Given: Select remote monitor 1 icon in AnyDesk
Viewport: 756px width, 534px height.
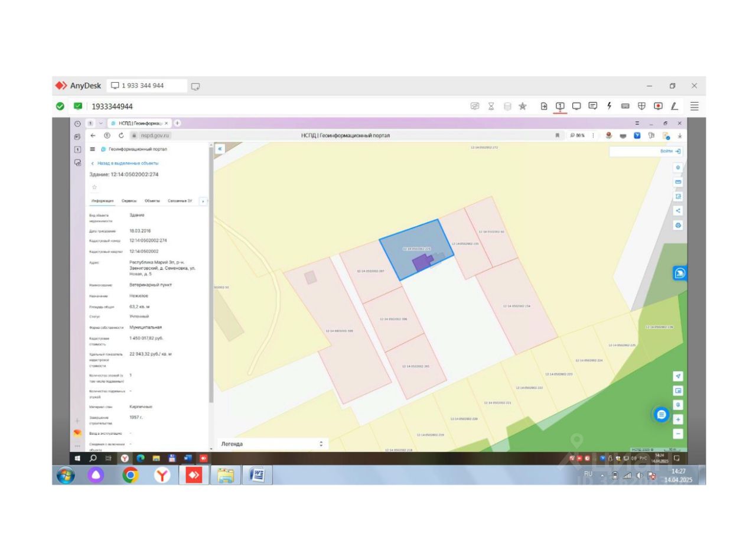Looking at the screenshot, I should pyautogui.click(x=560, y=106).
